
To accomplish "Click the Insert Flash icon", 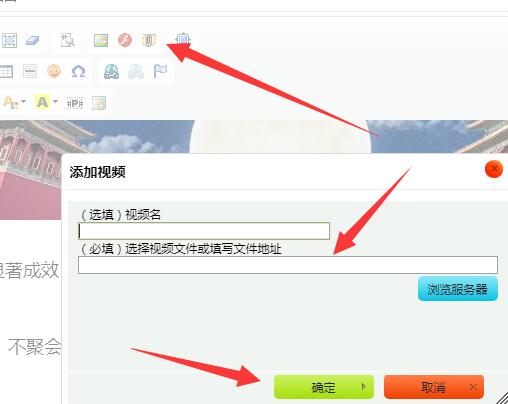I will 125,40.
